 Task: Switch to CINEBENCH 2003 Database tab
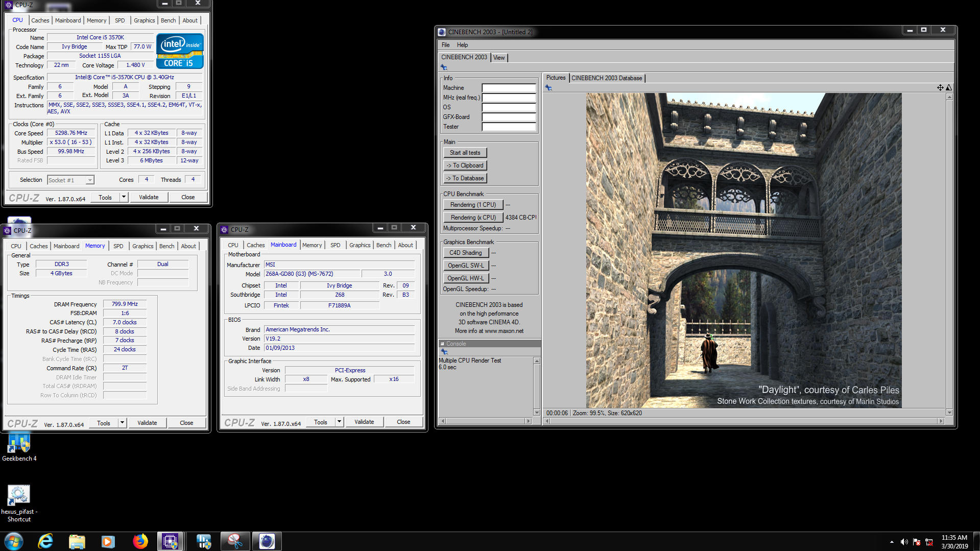point(607,78)
